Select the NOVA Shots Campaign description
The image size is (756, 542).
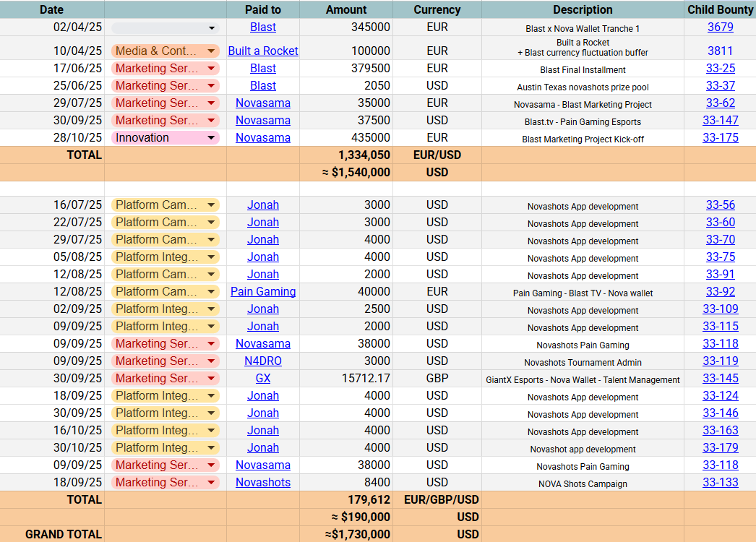pos(583,483)
